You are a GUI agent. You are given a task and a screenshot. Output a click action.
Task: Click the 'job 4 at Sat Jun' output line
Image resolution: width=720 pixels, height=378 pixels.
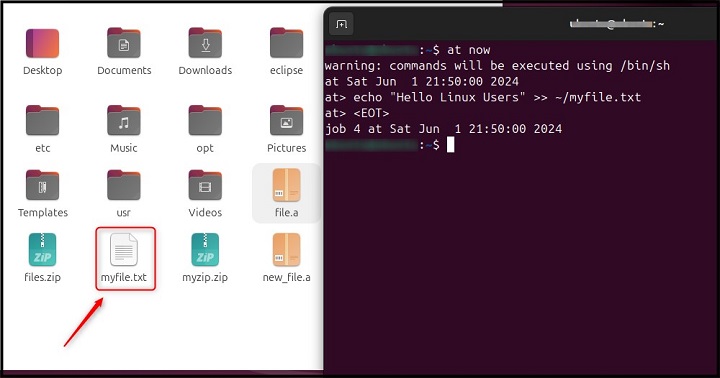click(x=443, y=129)
